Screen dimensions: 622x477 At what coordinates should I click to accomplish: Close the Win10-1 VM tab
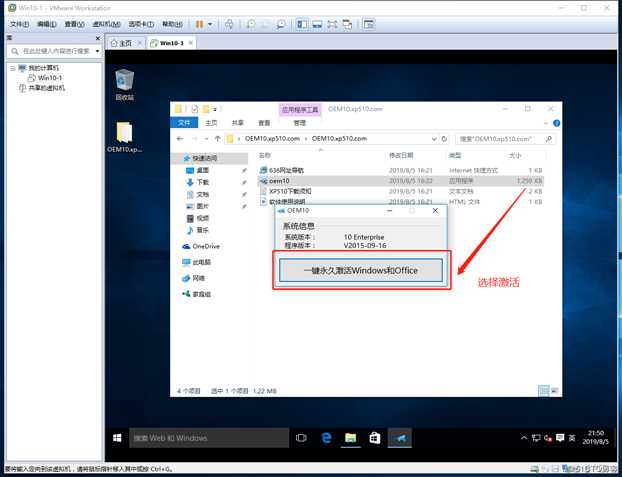[191, 43]
